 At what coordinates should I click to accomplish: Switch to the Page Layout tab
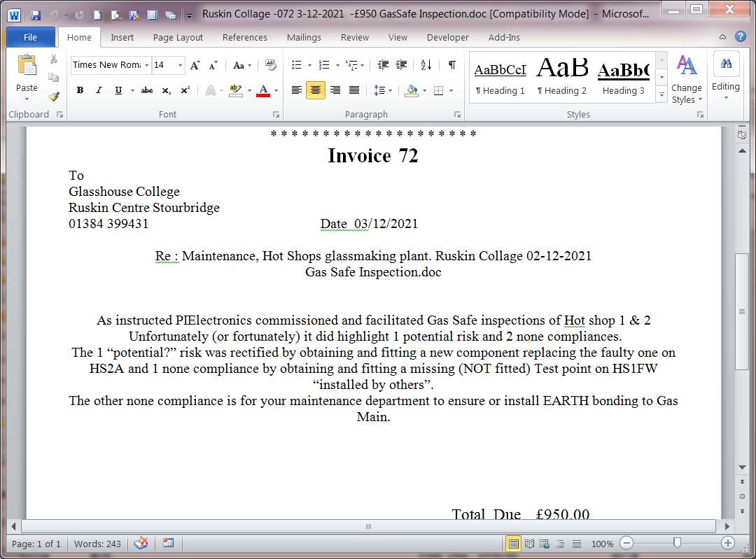[178, 37]
